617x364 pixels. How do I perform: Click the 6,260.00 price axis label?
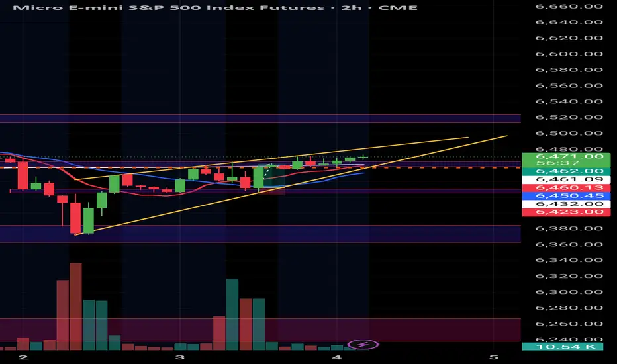[x=569, y=324]
